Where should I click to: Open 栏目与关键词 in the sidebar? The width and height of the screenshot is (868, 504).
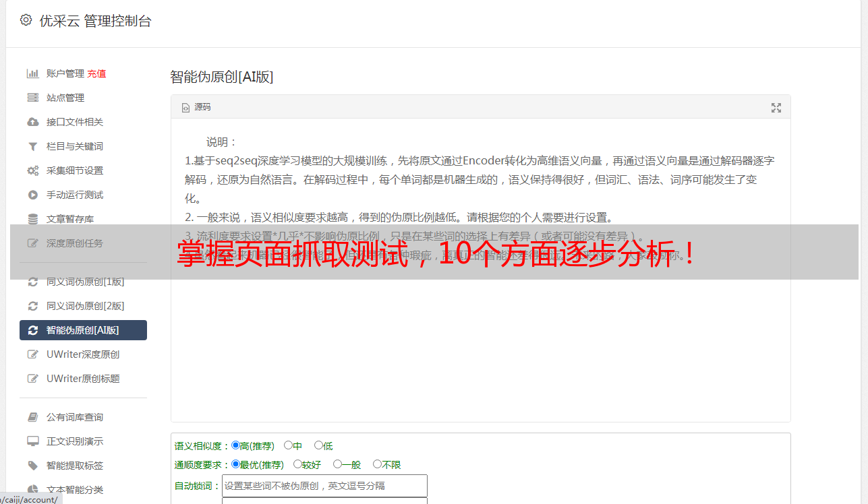pyautogui.click(x=75, y=146)
